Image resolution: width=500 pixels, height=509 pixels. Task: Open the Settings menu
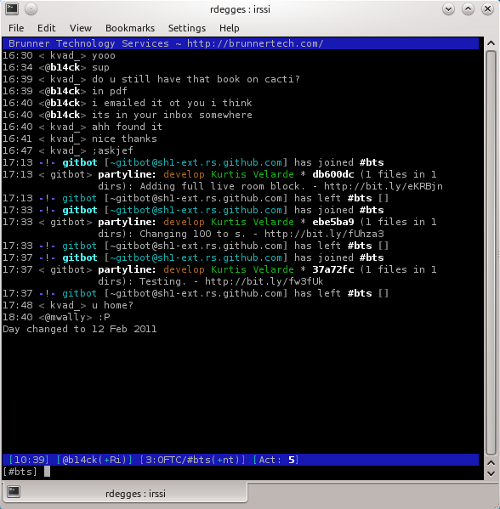[x=187, y=28]
